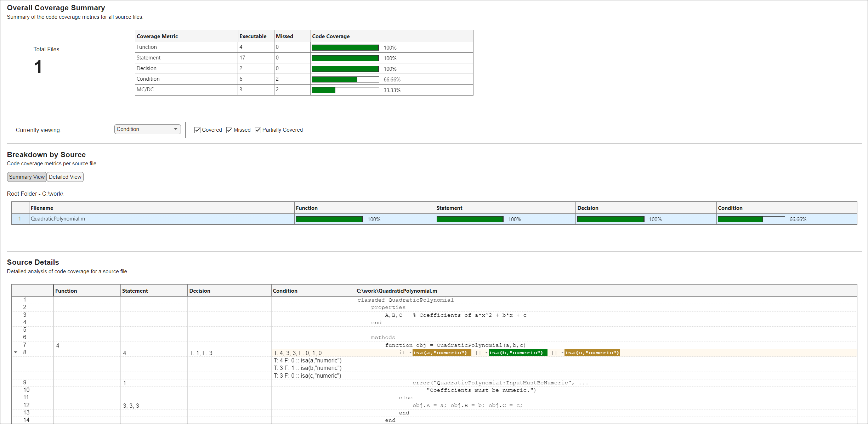Click the Statement column header in Breakdown by Source

[x=449, y=208]
